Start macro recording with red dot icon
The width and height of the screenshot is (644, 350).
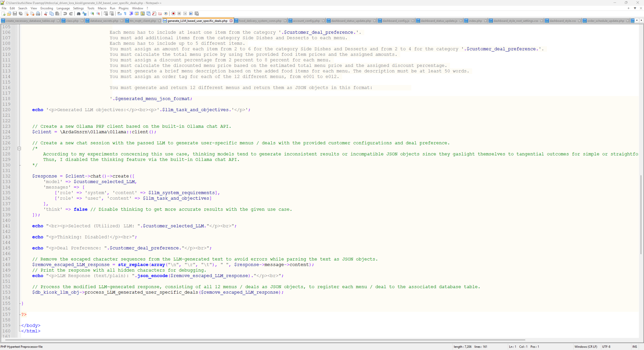tap(174, 14)
